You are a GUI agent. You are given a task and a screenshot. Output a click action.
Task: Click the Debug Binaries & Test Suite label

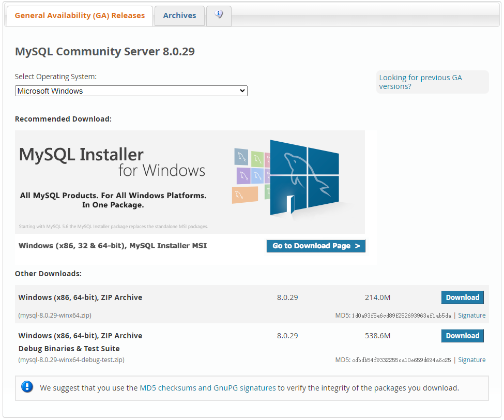(69, 349)
